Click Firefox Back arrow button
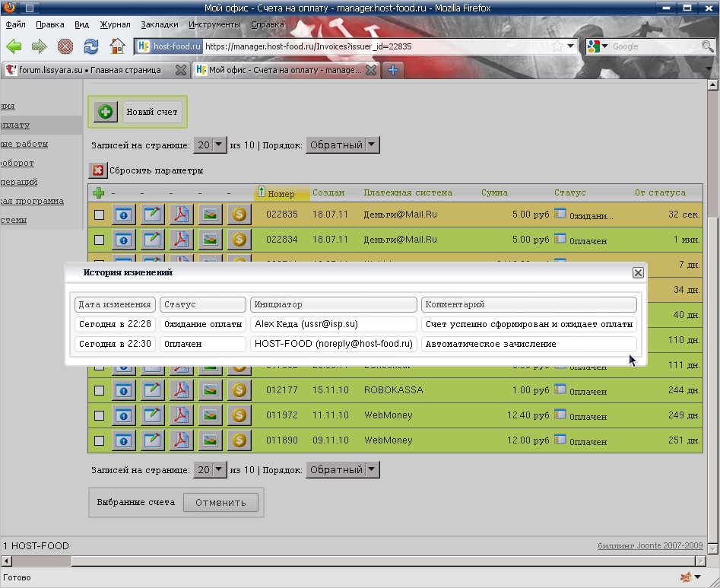This screenshot has height=588, width=720. [14, 46]
